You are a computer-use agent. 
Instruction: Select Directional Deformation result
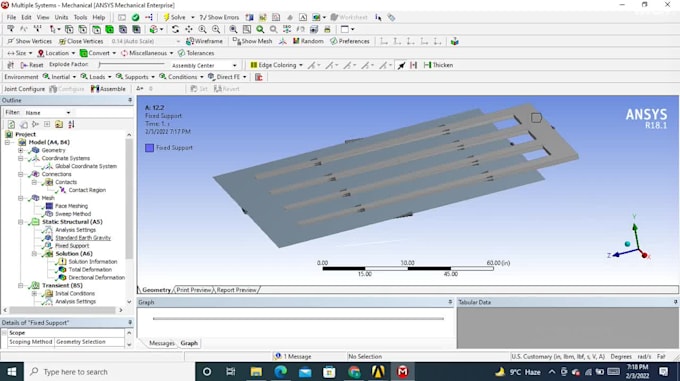(x=96, y=277)
